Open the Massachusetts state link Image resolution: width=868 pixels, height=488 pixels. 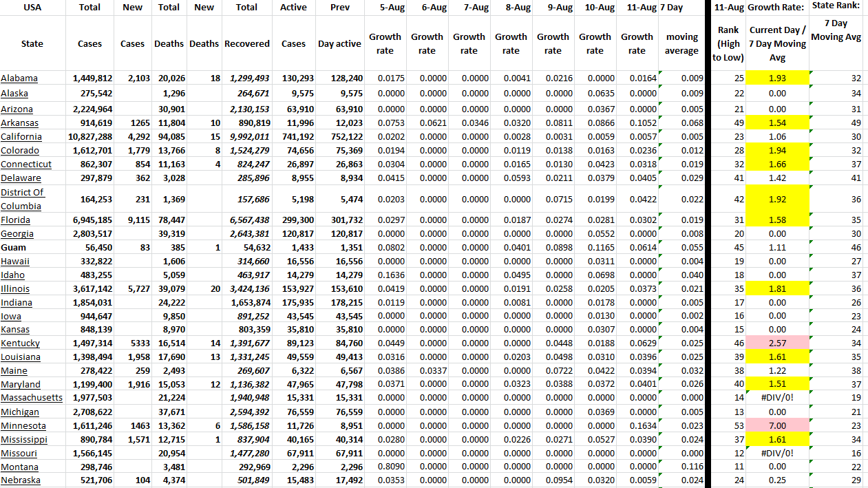pyautogui.click(x=32, y=398)
